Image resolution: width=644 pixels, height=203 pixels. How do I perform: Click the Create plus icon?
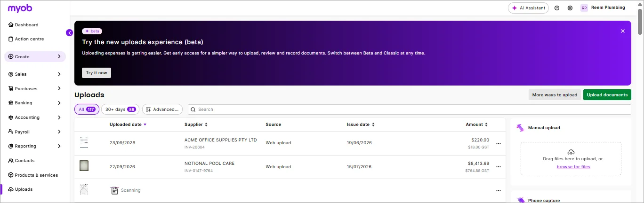pyautogui.click(x=11, y=56)
